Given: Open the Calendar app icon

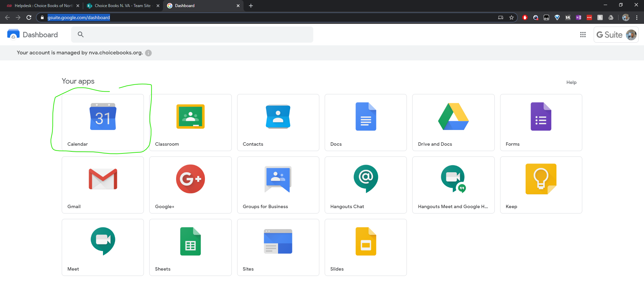Looking at the screenshot, I should click(103, 116).
